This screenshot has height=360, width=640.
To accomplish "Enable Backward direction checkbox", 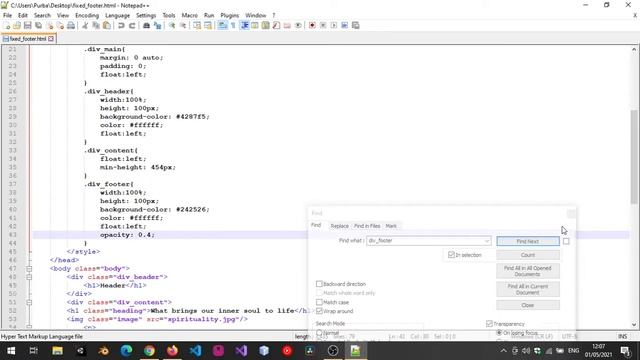I will coord(319,284).
